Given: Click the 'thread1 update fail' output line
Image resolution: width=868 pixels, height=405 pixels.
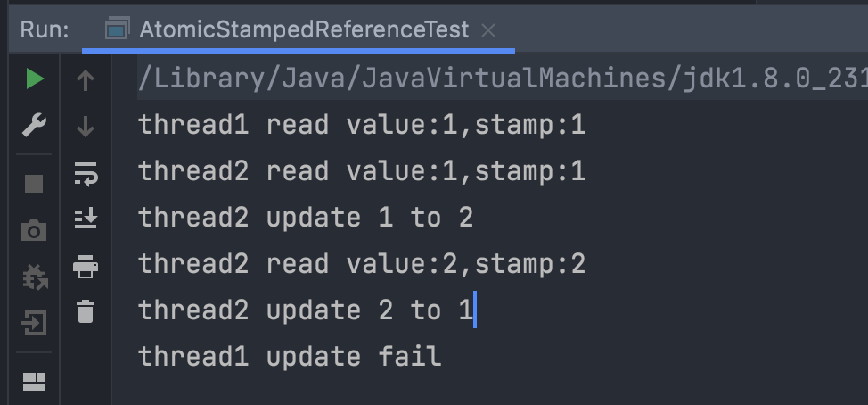Looking at the screenshot, I should pyautogui.click(x=290, y=356).
